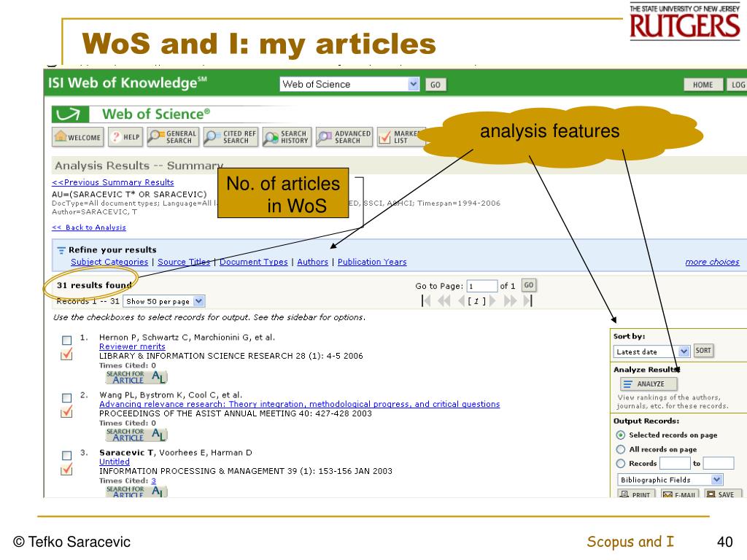Click the '31 results found' text
The image size is (747, 560).
click(94, 285)
